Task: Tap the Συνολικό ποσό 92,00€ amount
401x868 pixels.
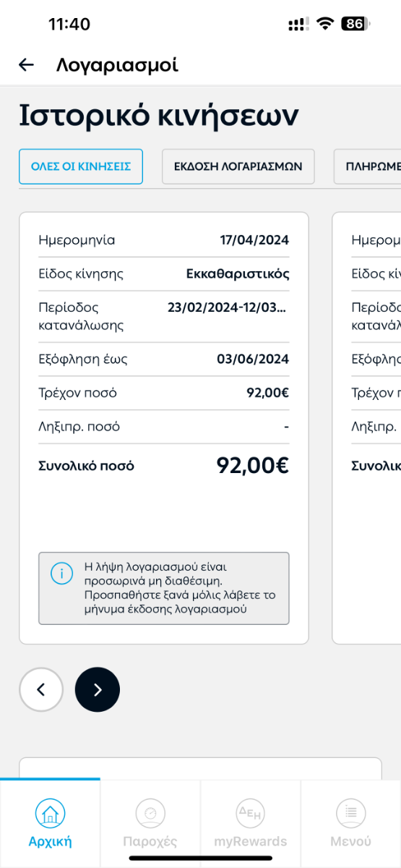Action: [253, 466]
